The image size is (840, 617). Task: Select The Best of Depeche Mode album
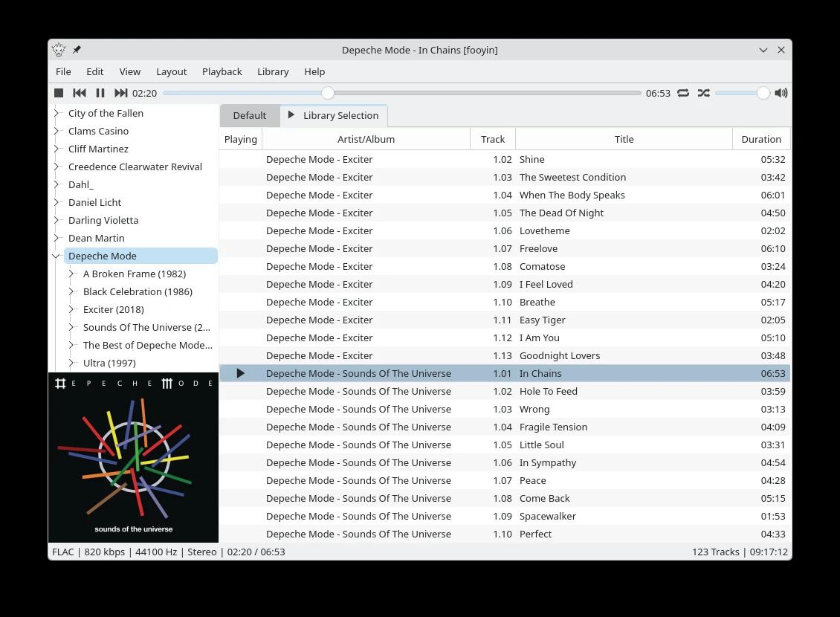[147, 345]
